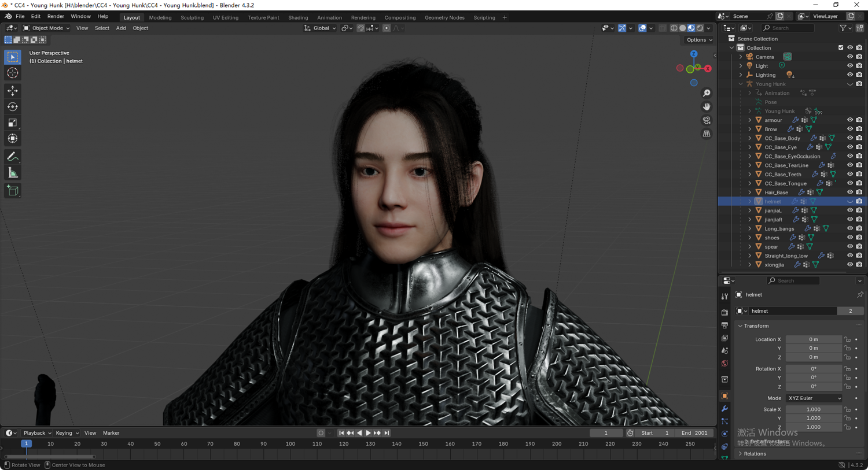Open the Render properties tab
The image size is (868, 470).
click(x=724, y=312)
